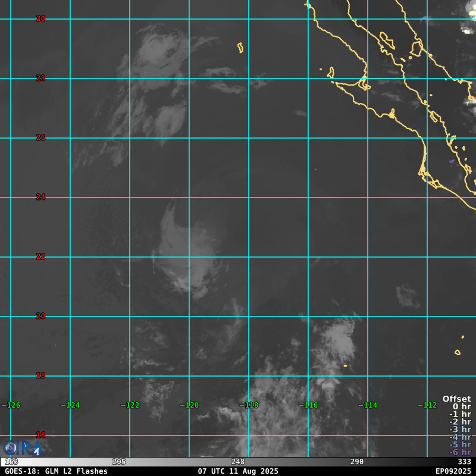Viewport: 476px width, 476px height.
Task: Click the colorbar value 163
Action: [11, 462]
